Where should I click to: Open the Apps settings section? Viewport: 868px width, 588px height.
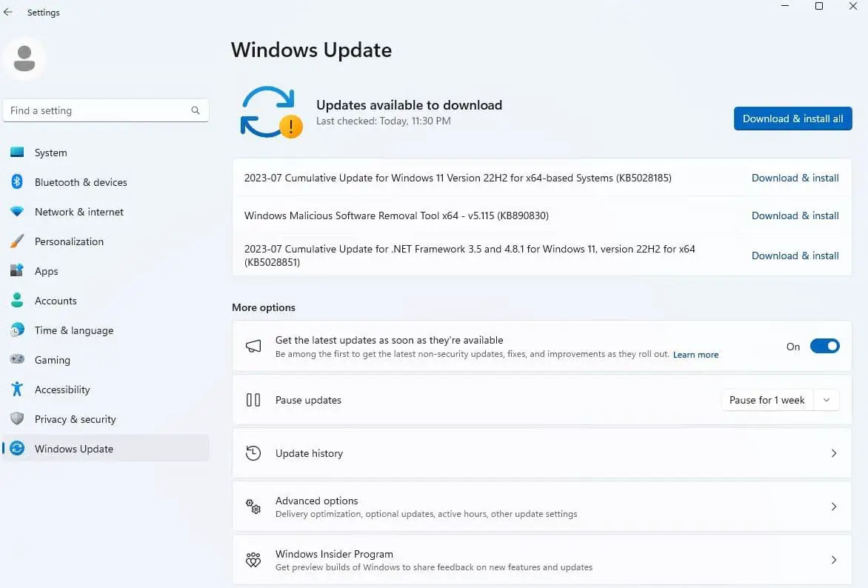tap(46, 271)
